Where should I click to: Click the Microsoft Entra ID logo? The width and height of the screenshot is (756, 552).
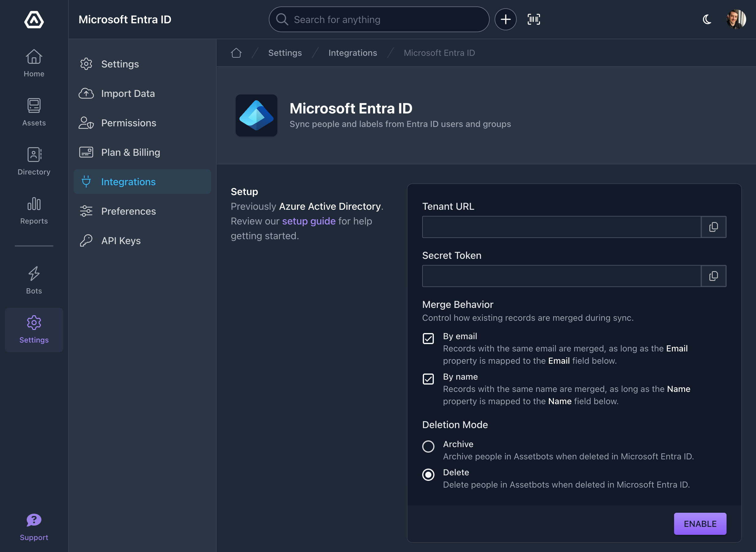click(x=256, y=115)
